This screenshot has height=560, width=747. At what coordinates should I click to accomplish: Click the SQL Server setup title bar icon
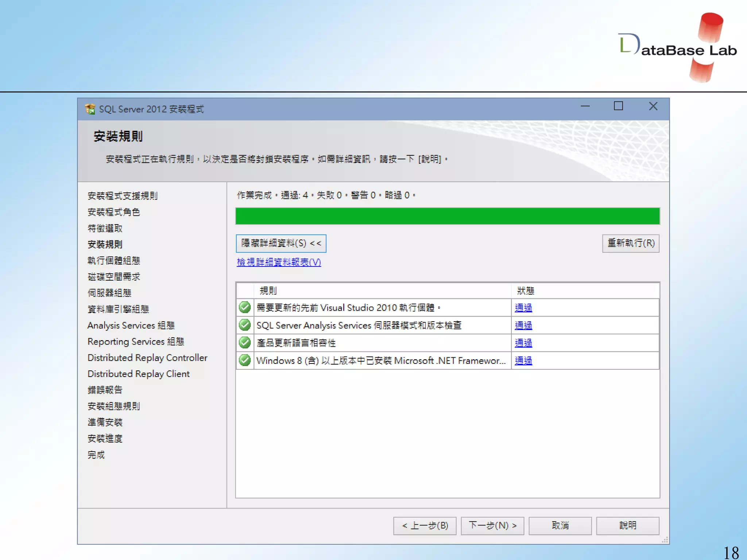tap(90, 109)
